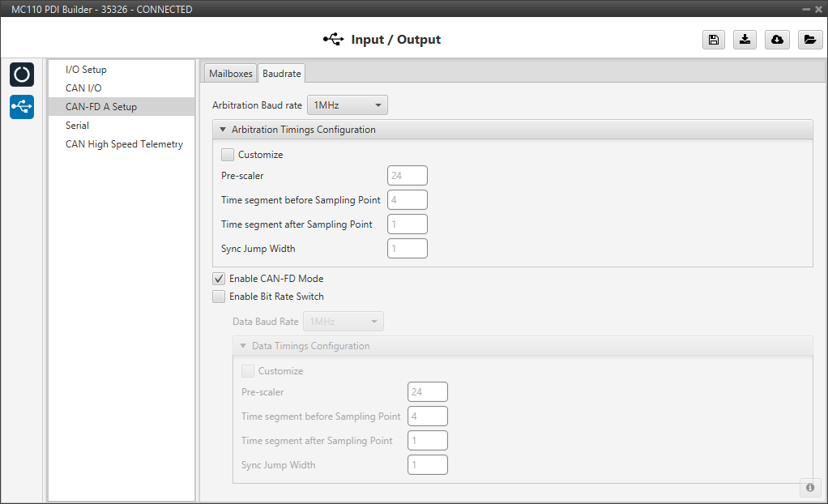Collapse the Arbitration Timings Configuration section

(223, 130)
